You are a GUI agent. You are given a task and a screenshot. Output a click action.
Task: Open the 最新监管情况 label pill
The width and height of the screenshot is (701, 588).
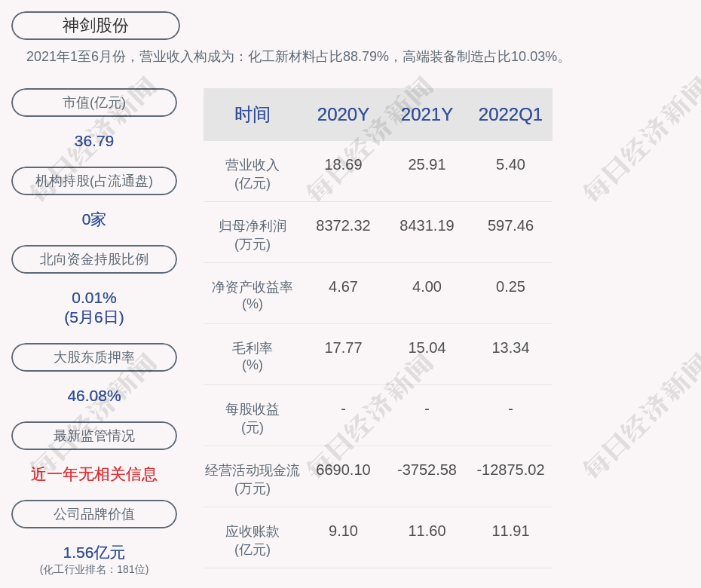click(94, 435)
